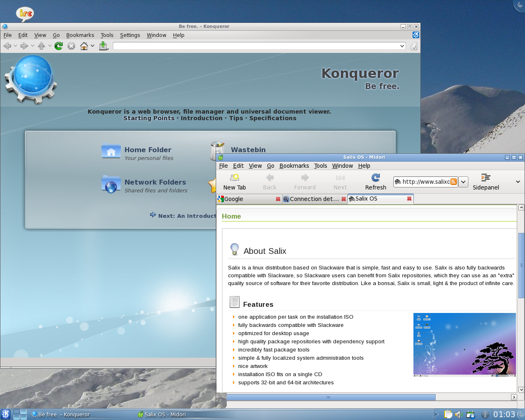
Task: Close the Connection det… tab
Action: (x=344, y=199)
